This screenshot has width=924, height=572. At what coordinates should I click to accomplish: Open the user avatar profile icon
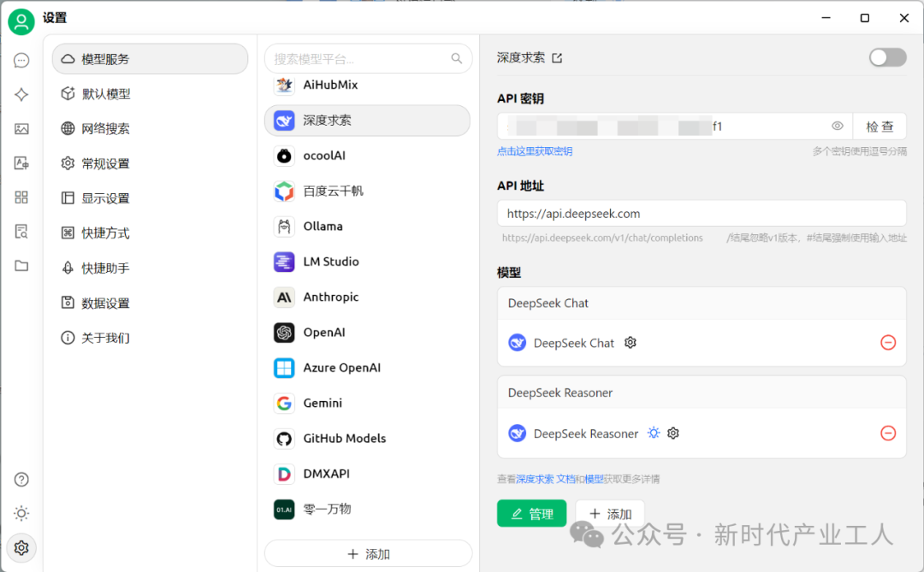(21, 21)
